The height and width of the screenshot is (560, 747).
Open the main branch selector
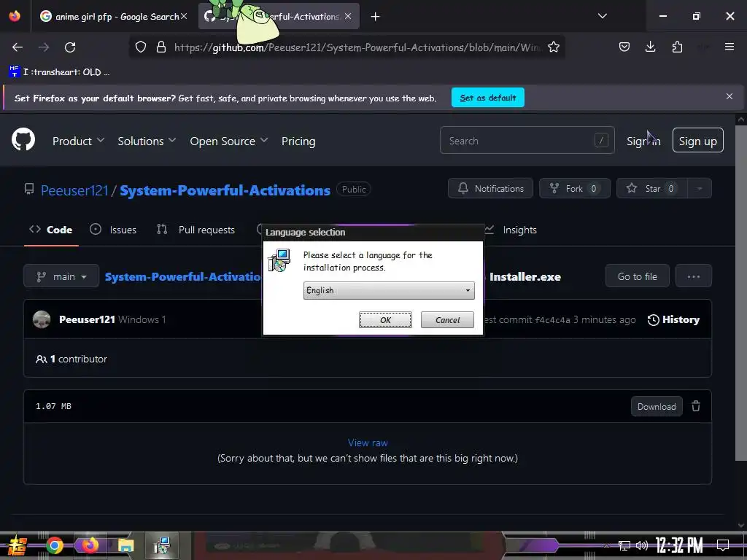tap(61, 276)
